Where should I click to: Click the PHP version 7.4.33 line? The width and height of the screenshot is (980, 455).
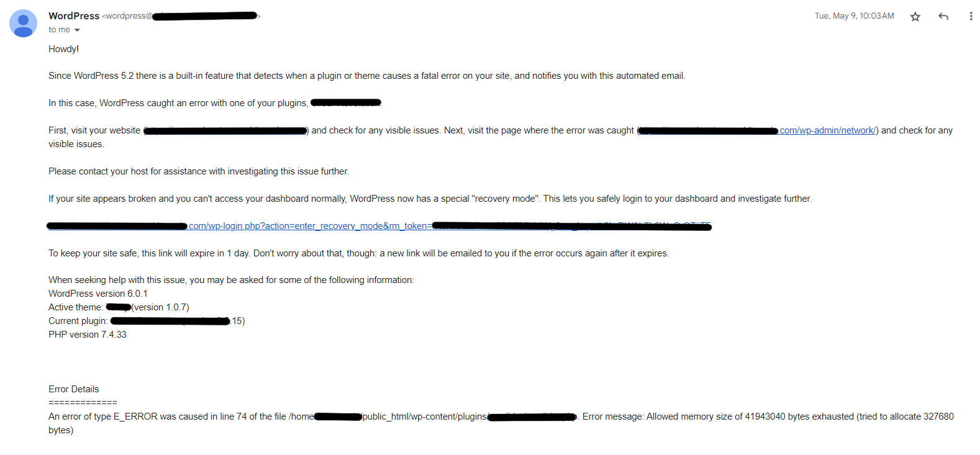point(88,335)
